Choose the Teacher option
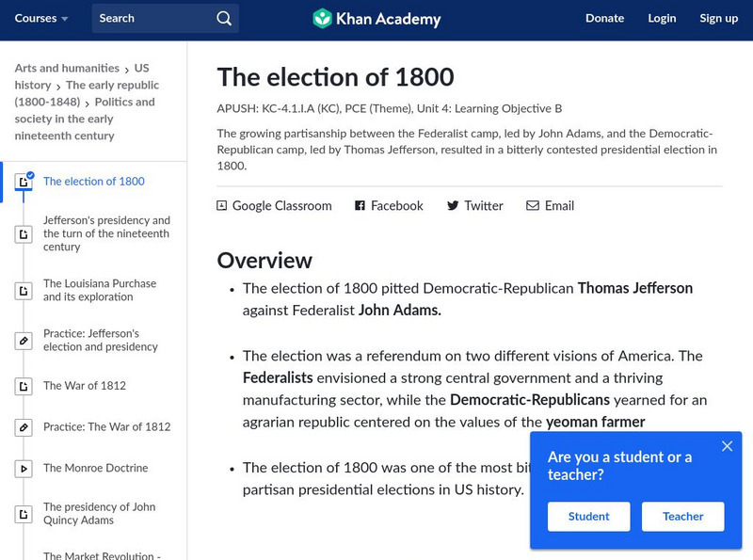753x560 pixels. coord(682,517)
